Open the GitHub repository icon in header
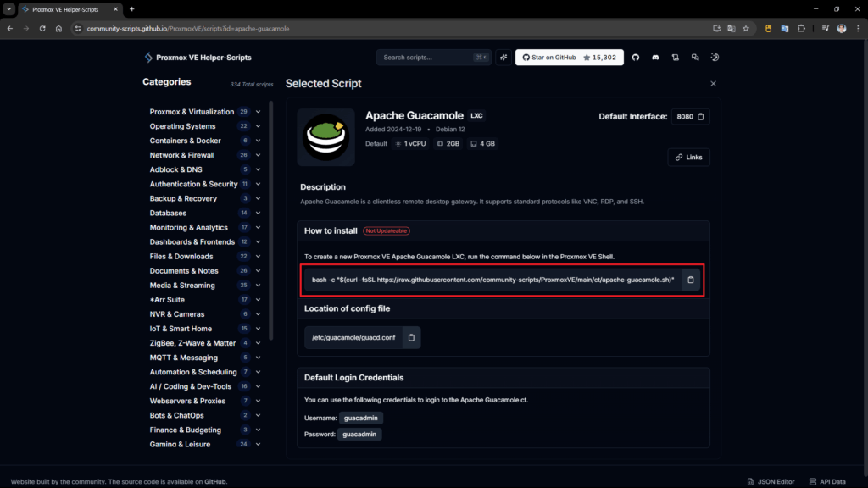This screenshot has height=488, width=868. [636, 58]
